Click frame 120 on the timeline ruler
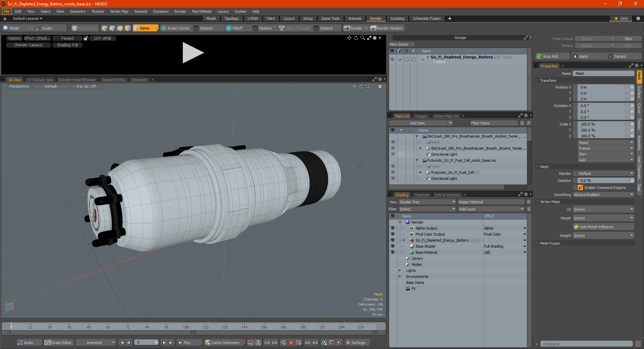The height and width of the screenshot is (349, 644). (x=205, y=327)
